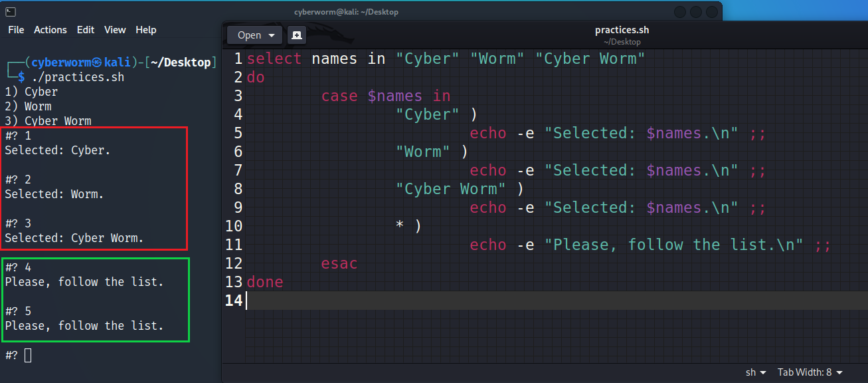868x383 pixels.
Task: Open the Actions menu
Action: 50,30
